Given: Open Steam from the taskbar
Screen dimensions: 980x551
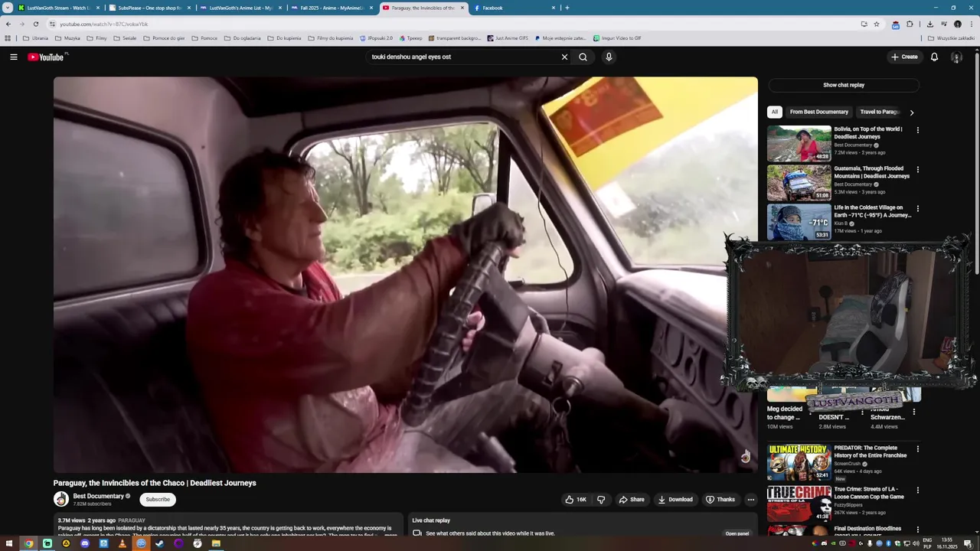Looking at the screenshot, I should pyautogui.click(x=159, y=544).
